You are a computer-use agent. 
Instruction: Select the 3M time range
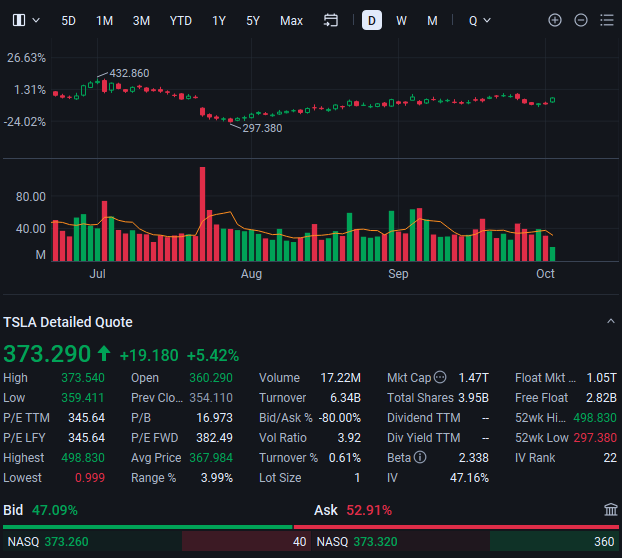[x=141, y=21]
